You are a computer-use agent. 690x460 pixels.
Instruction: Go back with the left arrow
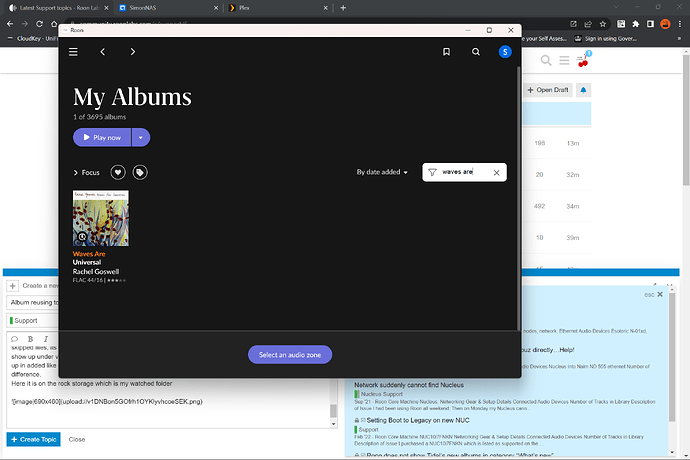pyautogui.click(x=103, y=51)
